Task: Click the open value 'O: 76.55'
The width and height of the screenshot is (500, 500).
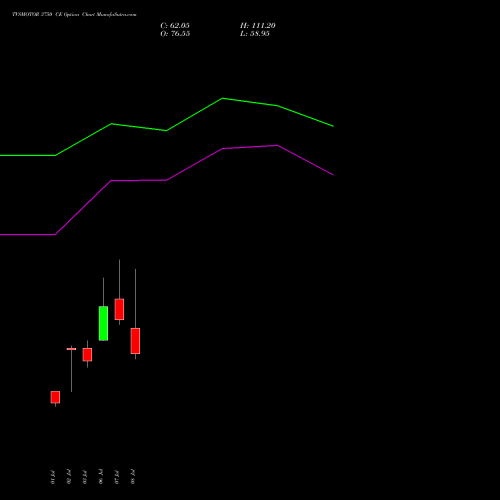Action: [175, 34]
